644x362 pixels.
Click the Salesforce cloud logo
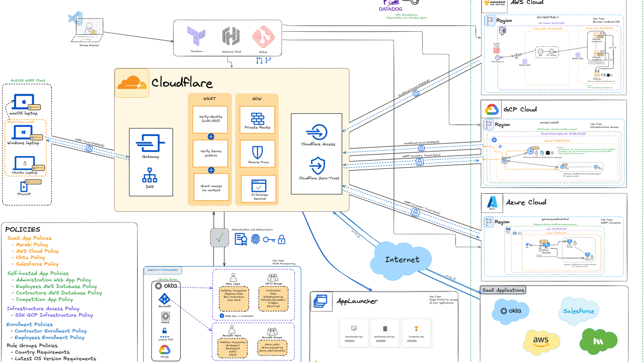point(579,311)
